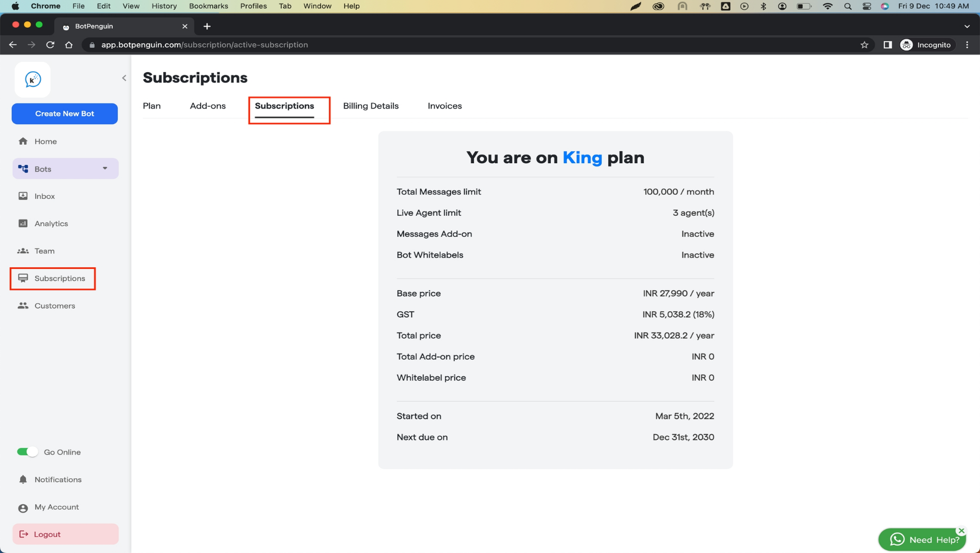980x553 pixels.
Task: Click the Need Help? WhatsApp button
Action: click(x=922, y=539)
